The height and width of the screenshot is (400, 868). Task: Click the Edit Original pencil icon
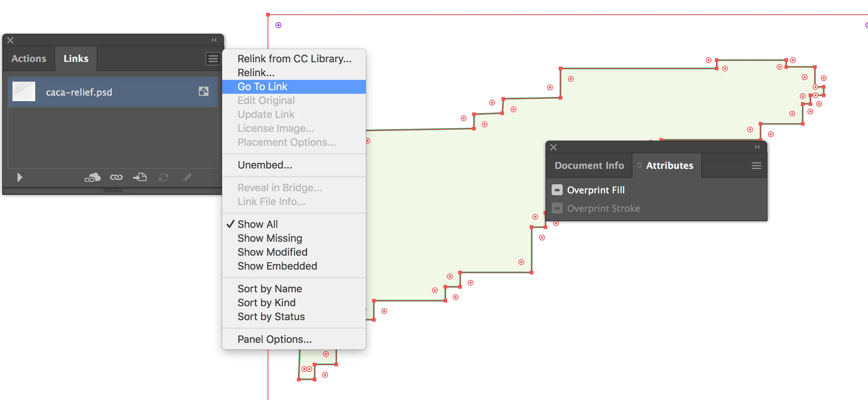(187, 178)
